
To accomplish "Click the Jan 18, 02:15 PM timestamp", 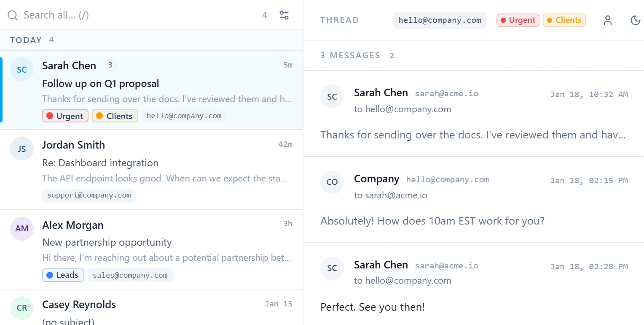I will [x=589, y=180].
